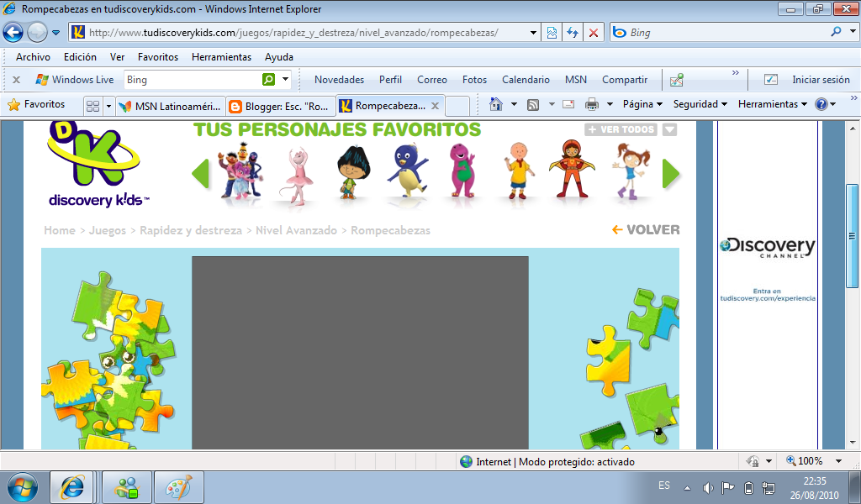
Task: Click MSN in the Windows Live toolbar
Action: click(576, 80)
